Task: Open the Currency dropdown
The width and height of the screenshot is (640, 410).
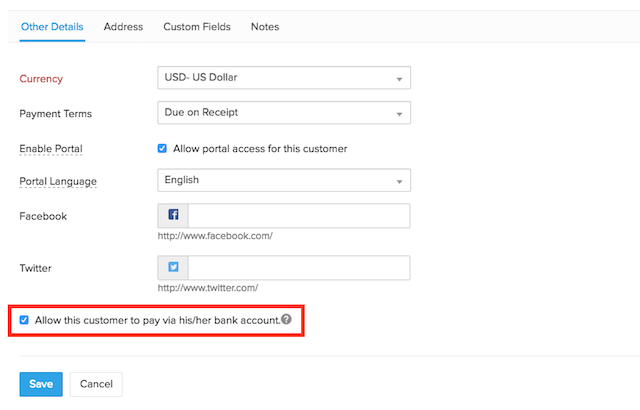Action: [284, 78]
